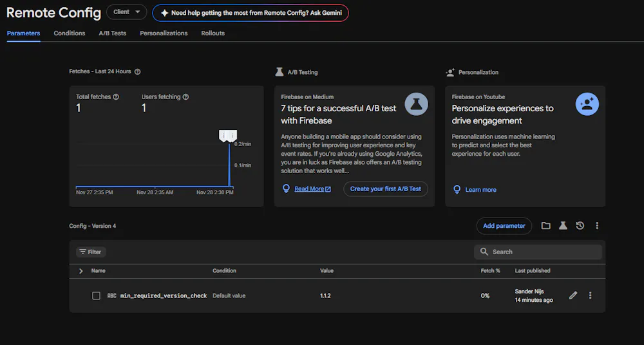Image resolution: width=644 pixels, height=345 pixels.
Task: Click the A/B test flask icon beside Add parameter
Action: [x=563, y=226]
